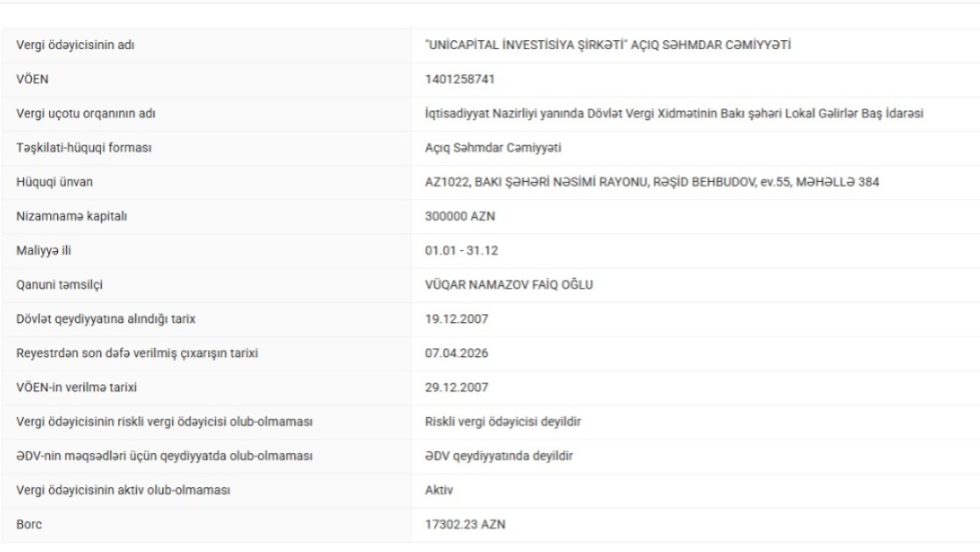Select the tax authority name value
The height and width of the screenshot is (552, 980).
click(x=674, y=114)
